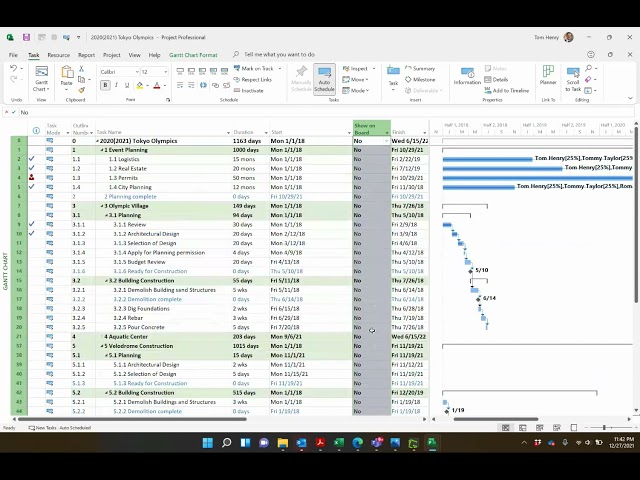Expand the 4 Aquatic Center summary task
This screenshot has width=640, height=480.
pos(102,337)
